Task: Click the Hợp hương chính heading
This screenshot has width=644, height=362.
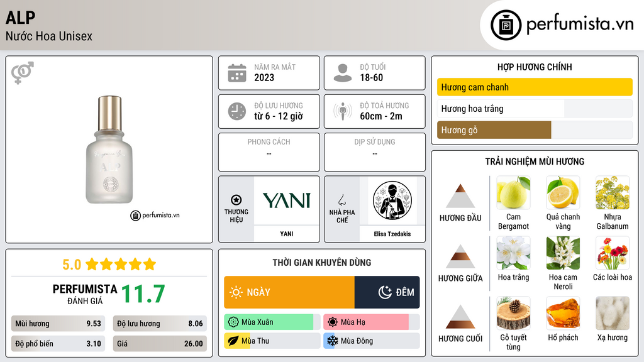Action: pyautogui.click(x=535, y=67)
